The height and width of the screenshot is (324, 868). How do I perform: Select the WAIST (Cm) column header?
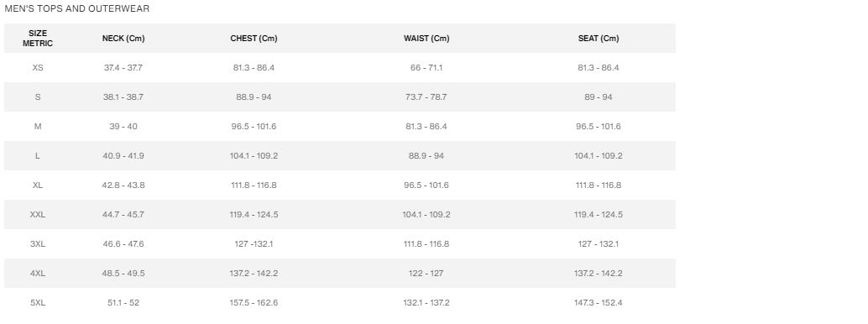click(x=426, y=39)
